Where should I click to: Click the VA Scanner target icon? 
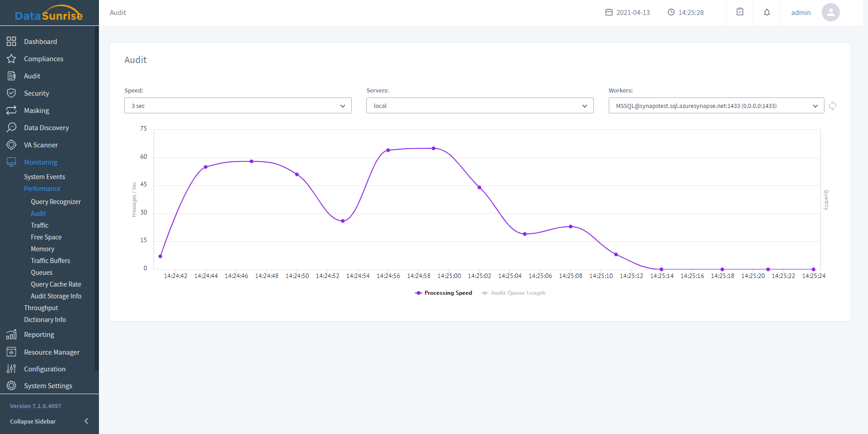pos(11,145)
